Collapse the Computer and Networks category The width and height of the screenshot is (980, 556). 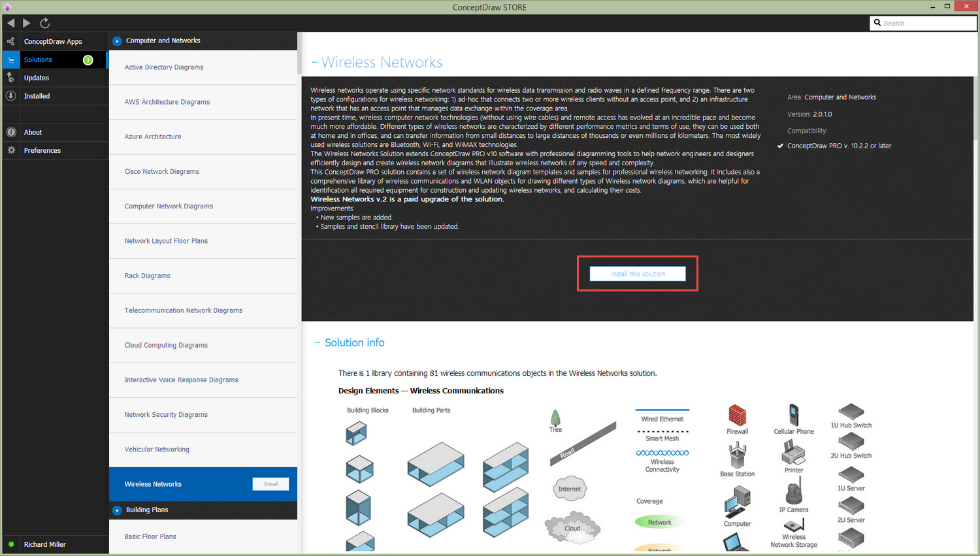(x=117, y=41)
